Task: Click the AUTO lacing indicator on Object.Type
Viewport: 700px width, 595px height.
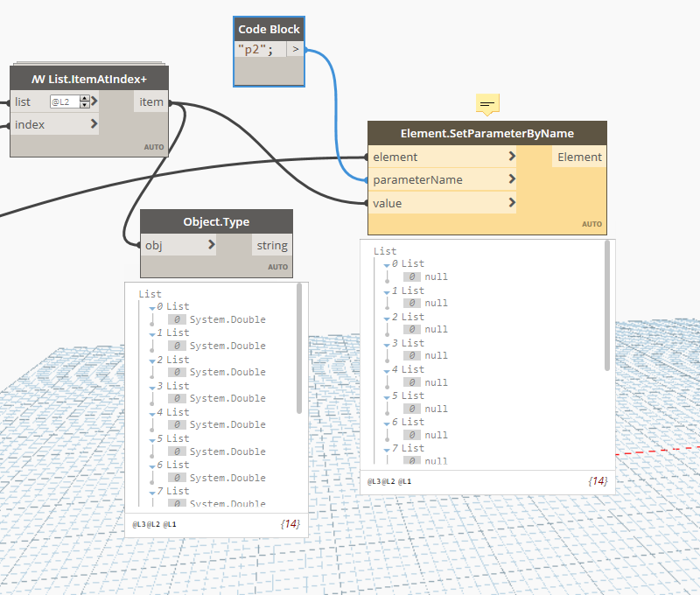Action: [278, 266]
